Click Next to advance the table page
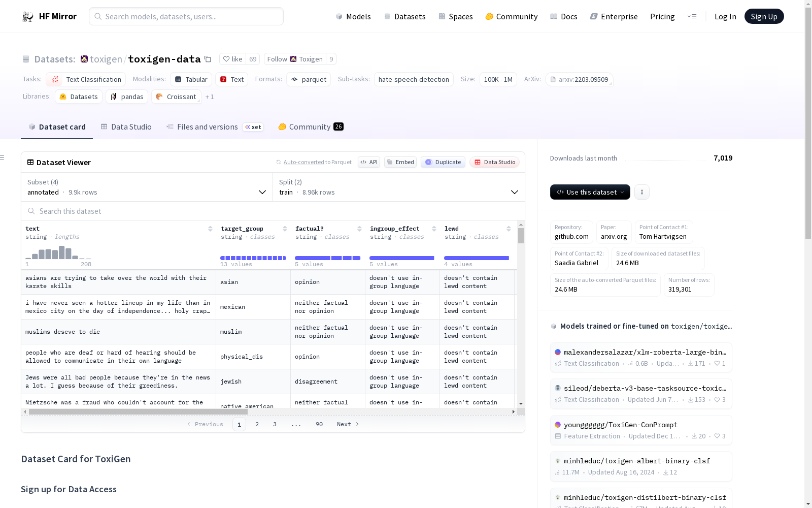This screenshot has width=812, height=508. click(348, 424)
